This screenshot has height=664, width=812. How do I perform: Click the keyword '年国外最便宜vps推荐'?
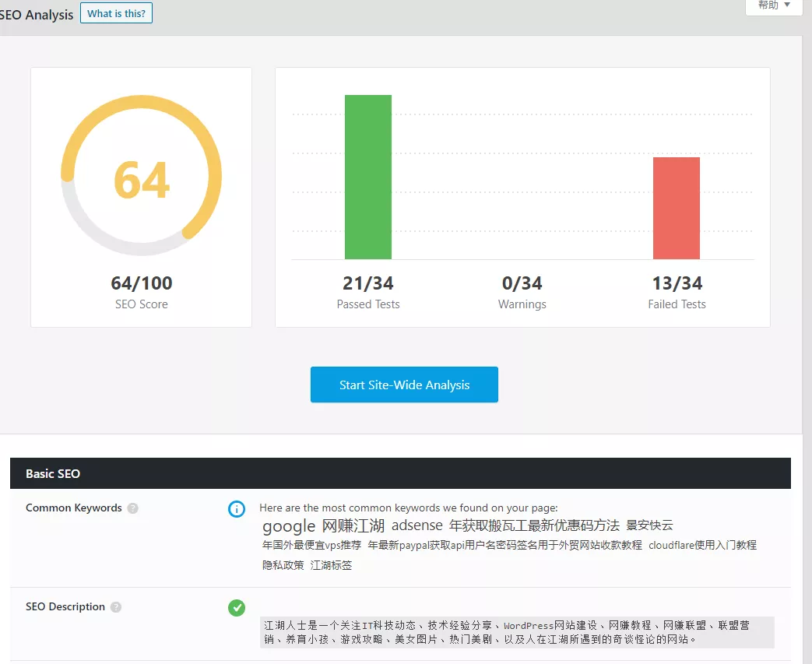pos(311,545)
